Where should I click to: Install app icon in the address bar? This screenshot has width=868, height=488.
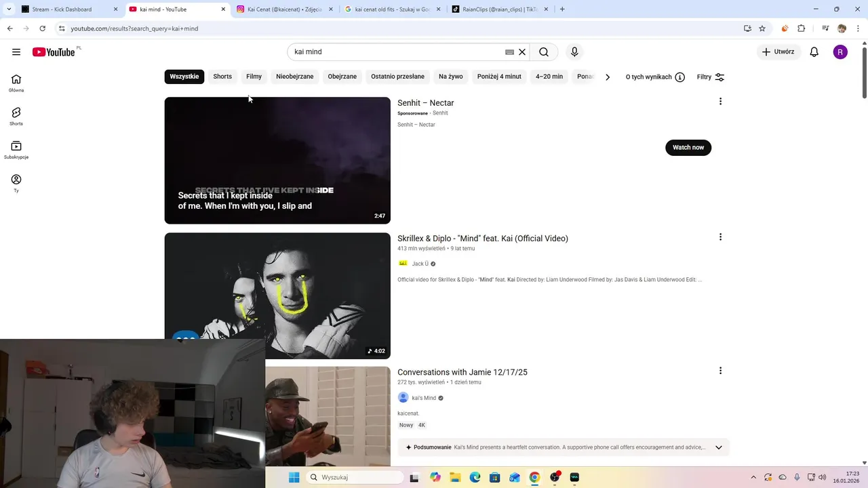tap(747, 28)
